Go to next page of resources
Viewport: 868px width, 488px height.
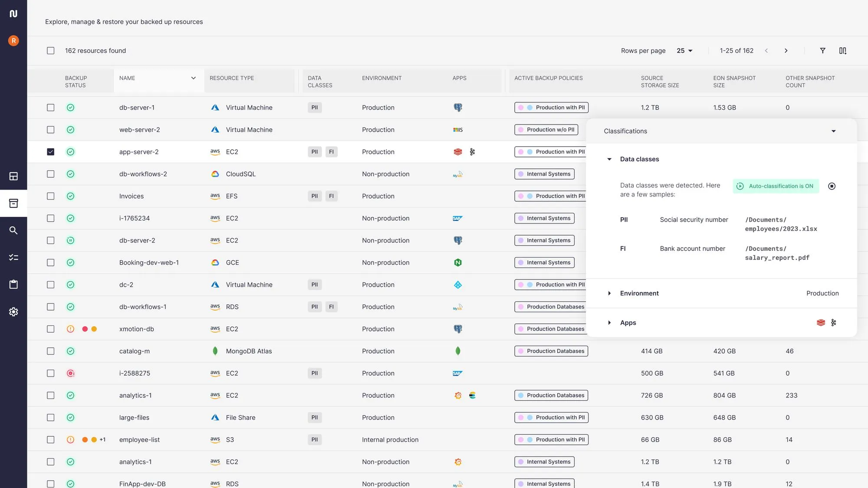pyautogui.click(x=786, y=51)
